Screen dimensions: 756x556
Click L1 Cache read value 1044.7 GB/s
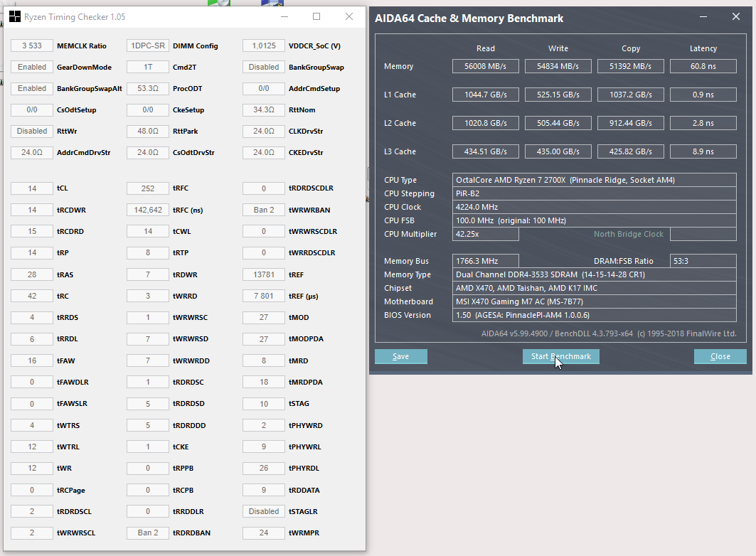486,95
